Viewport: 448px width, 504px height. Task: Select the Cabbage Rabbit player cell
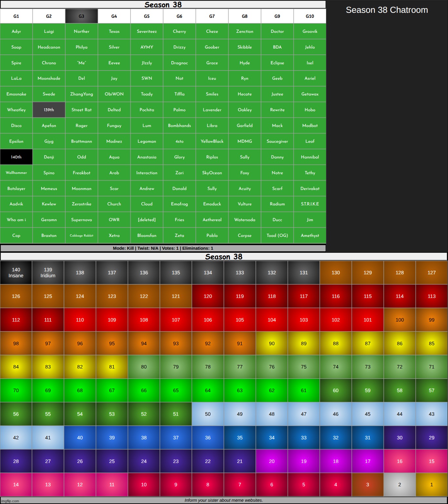click(x=81, y=236)
